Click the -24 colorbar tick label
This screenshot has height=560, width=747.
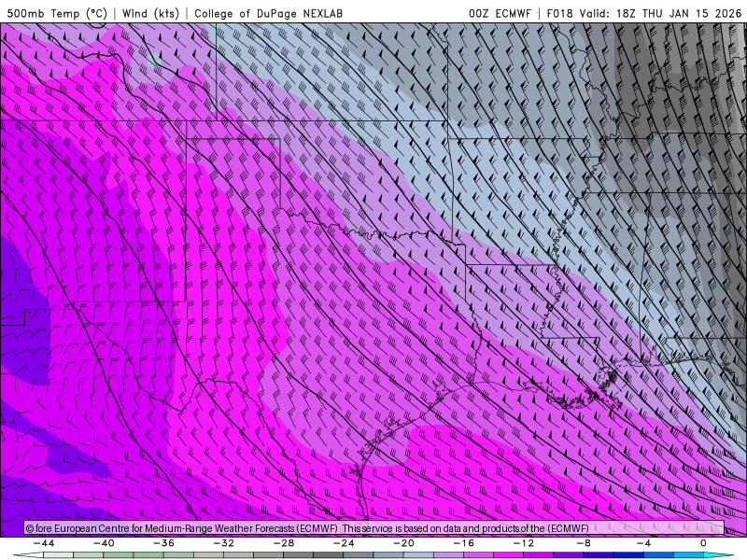(x=344, y=543)
